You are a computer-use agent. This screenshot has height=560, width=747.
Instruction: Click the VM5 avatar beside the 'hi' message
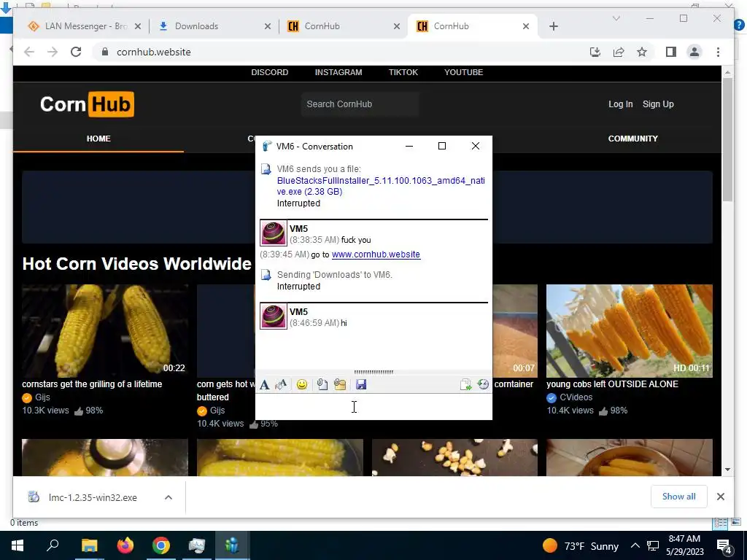pyautogui.click(x=274, y=316)
